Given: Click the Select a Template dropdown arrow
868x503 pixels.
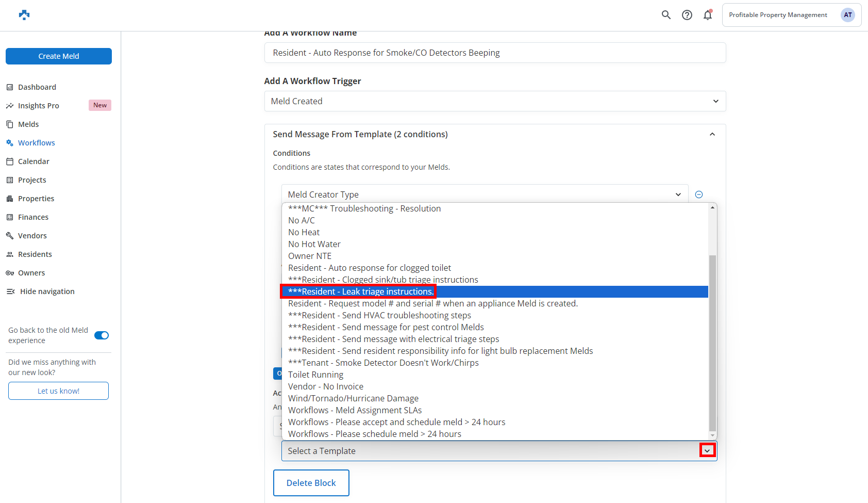Looking at the screenshot, I should [x=707, y=450].
